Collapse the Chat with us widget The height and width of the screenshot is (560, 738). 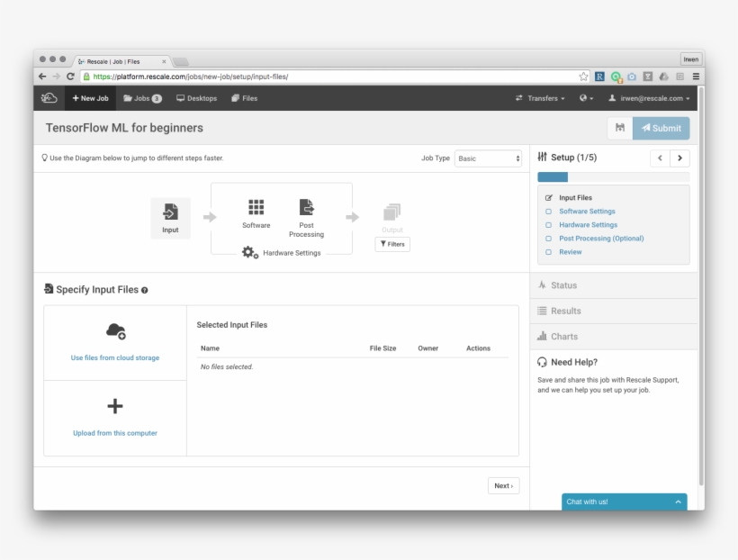coord(677,502)
